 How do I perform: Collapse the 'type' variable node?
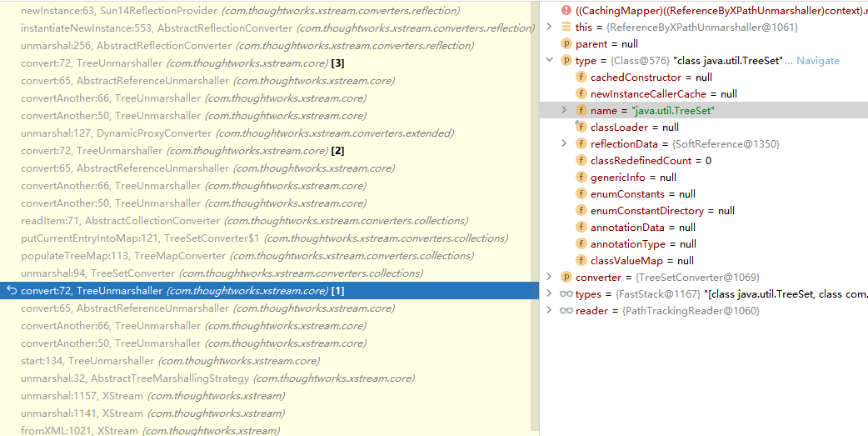click(x=549, y=60)
